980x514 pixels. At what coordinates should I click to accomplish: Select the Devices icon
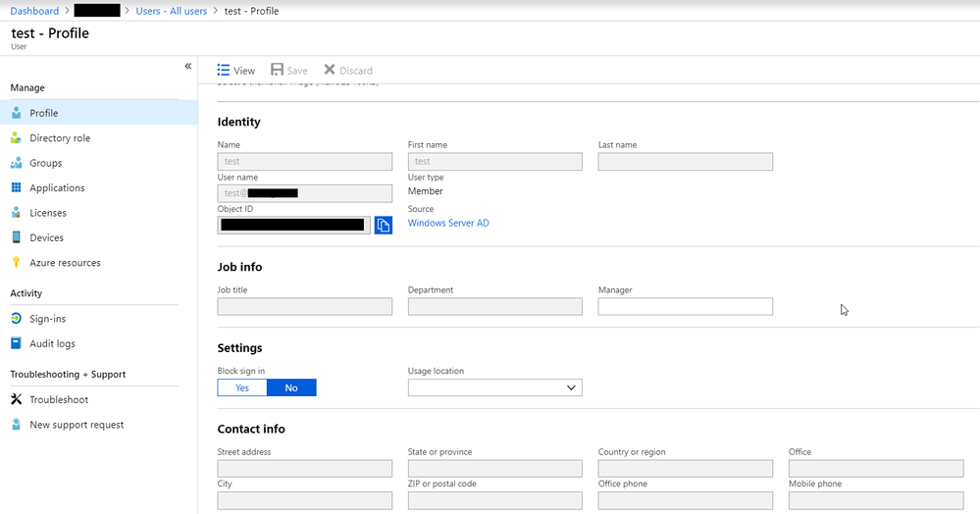17,237
